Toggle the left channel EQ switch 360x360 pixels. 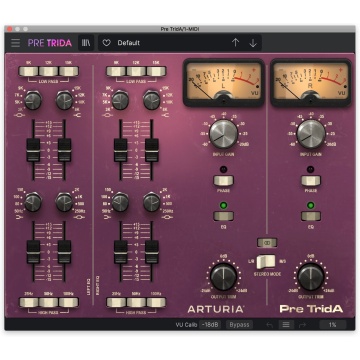coord(223,216)
